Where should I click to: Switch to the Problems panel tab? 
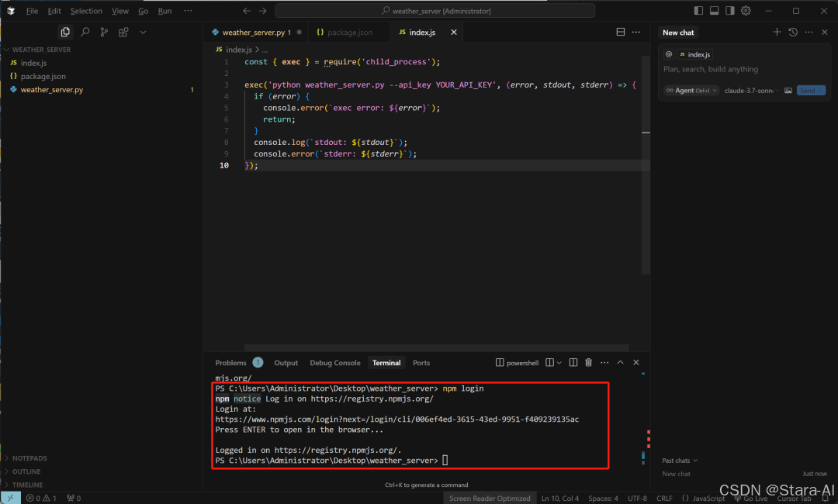pyautogui.click(x=231, y=363)
